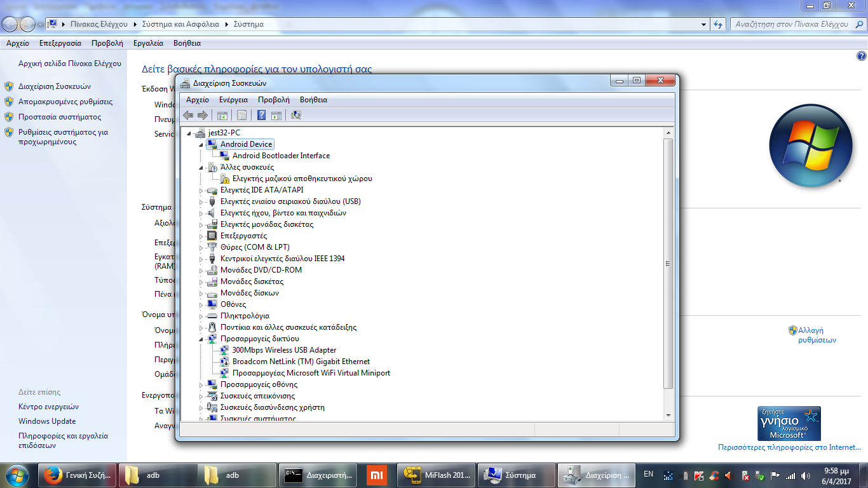Viewport: 868px width, 488px height.
Task: Click the Back arrow in Device Manager toolbar
Action: [x=188, y=115]
